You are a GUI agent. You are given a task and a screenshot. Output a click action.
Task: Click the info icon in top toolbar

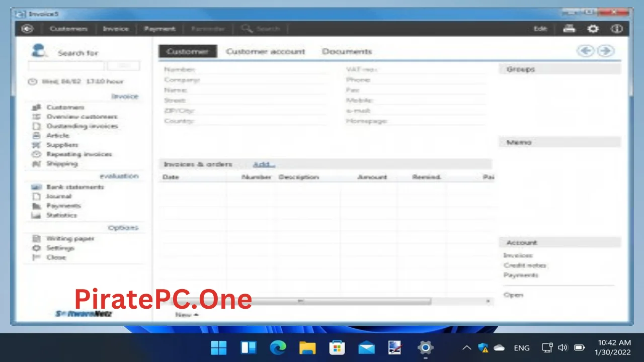617,29
